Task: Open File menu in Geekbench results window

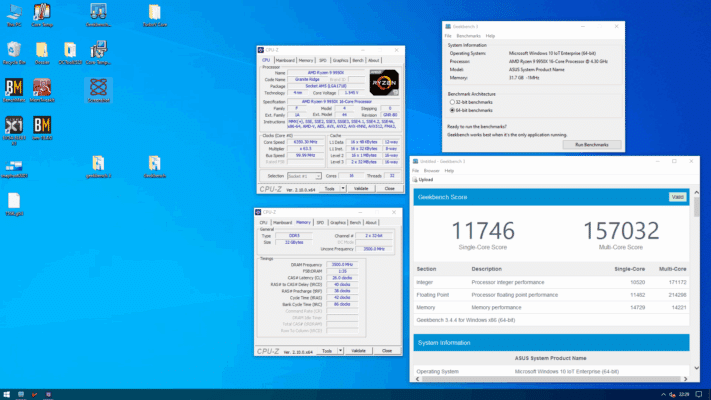Action: [x=415, y=171]
